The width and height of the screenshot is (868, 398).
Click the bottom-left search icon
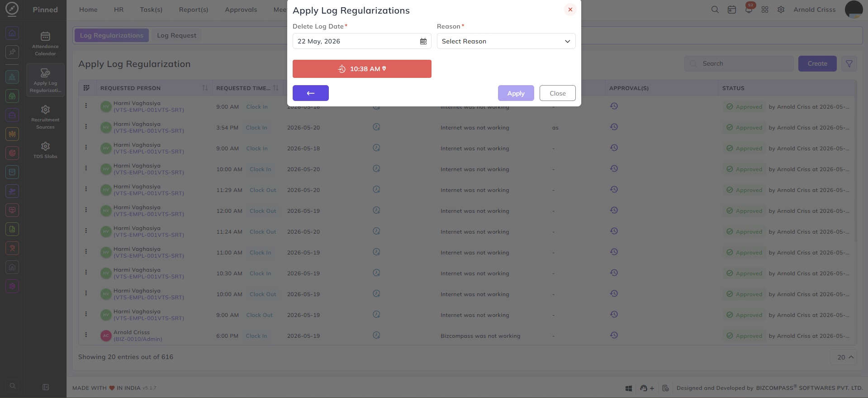coord(13,386)
